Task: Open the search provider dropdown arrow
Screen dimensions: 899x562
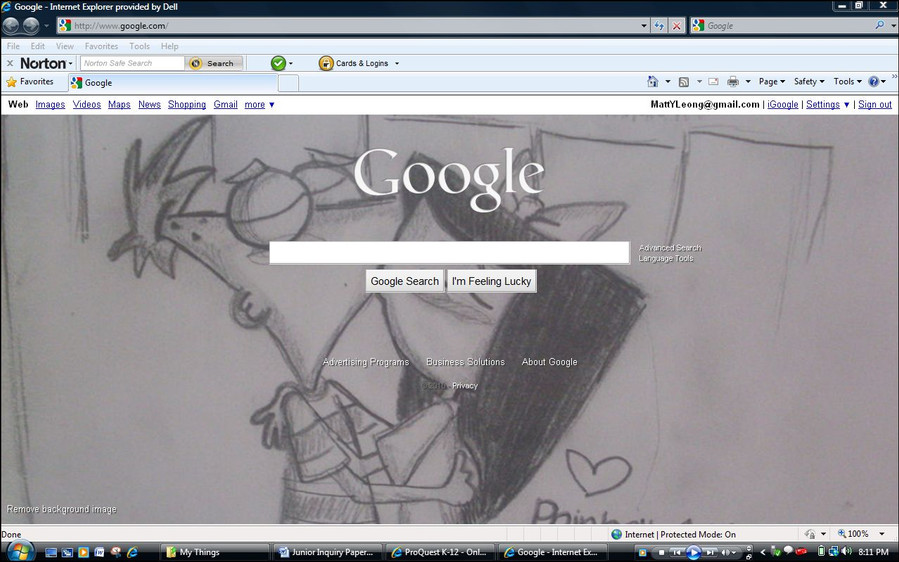Action: tap(893, 26)
